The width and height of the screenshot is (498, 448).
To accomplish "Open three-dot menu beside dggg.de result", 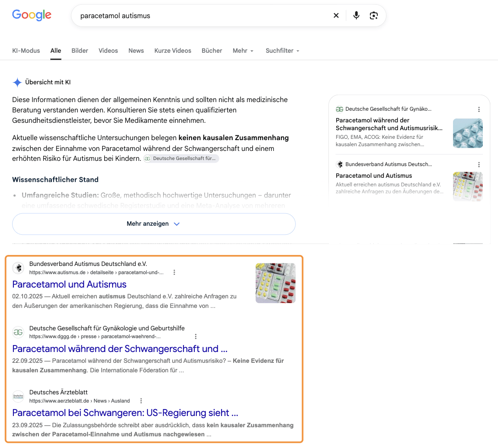I will [x=196, y=336].
